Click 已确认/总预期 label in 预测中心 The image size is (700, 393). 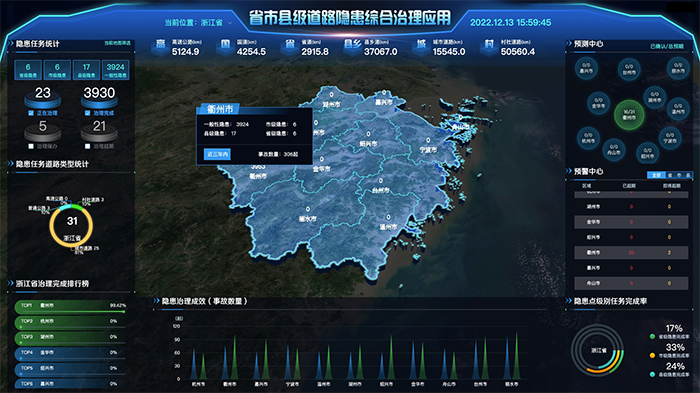coord(667,46)
